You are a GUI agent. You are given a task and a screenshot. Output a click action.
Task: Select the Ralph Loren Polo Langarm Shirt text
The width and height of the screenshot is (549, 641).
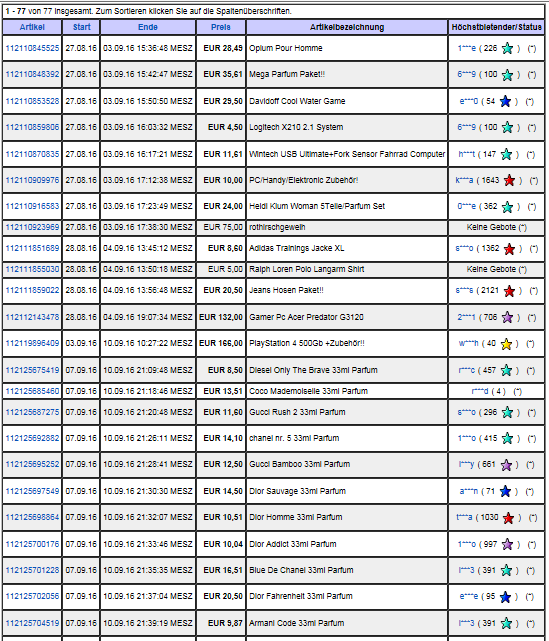pos(307,269)
